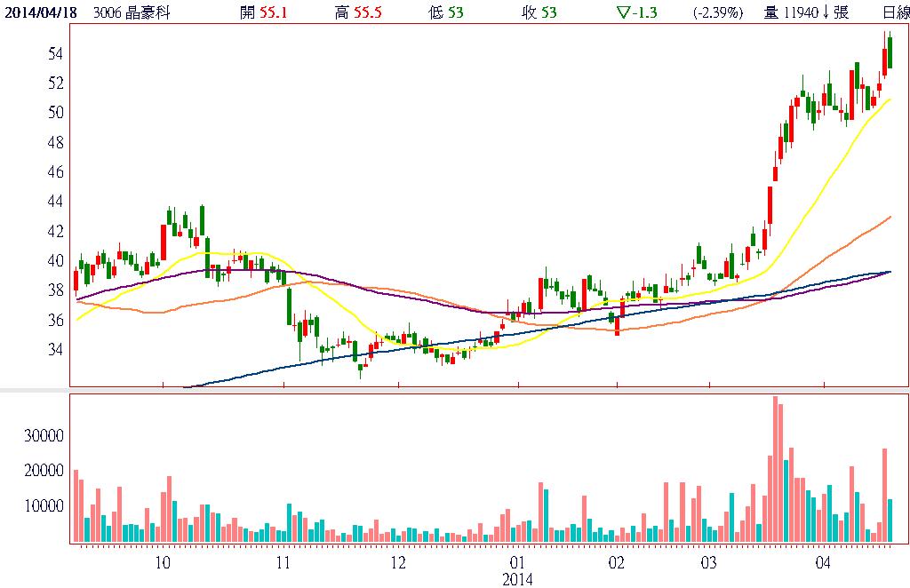Click the tallest volume bar in March
The width and height of the screenshot is (910, 588).
[x=775, y=469]
